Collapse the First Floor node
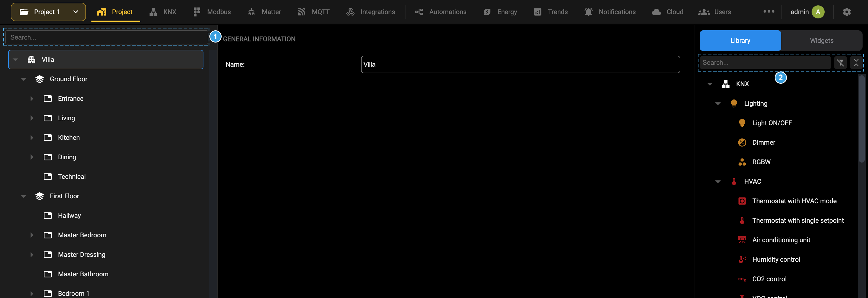 (x=24, y=196)
